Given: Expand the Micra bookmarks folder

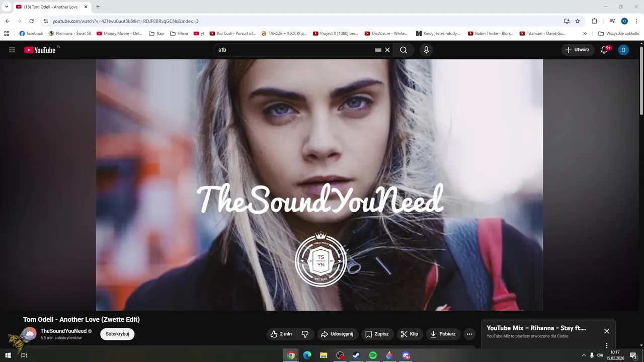Looking at the screenshot, I should tap(179, 34).
